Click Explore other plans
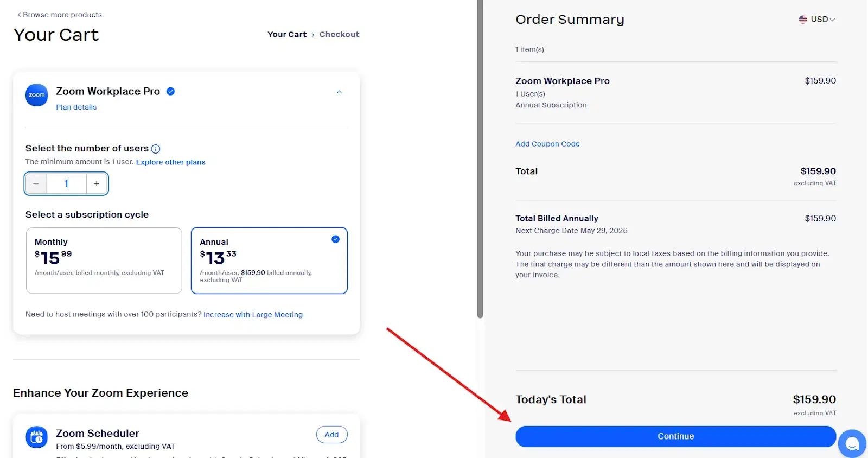 point(170,162)
